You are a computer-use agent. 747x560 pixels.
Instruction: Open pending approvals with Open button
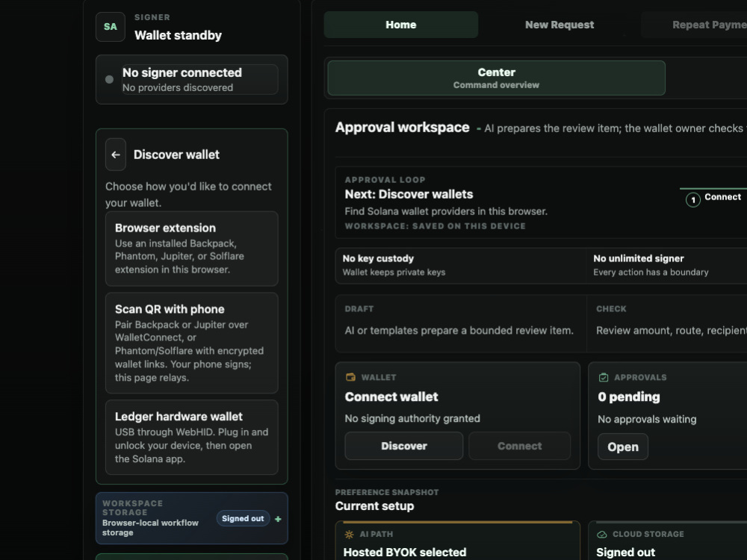[623, 447]
